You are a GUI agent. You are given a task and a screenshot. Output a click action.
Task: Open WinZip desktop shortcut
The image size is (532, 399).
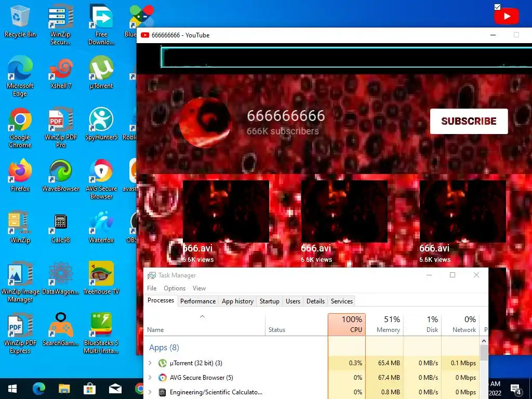coord(20,227)
